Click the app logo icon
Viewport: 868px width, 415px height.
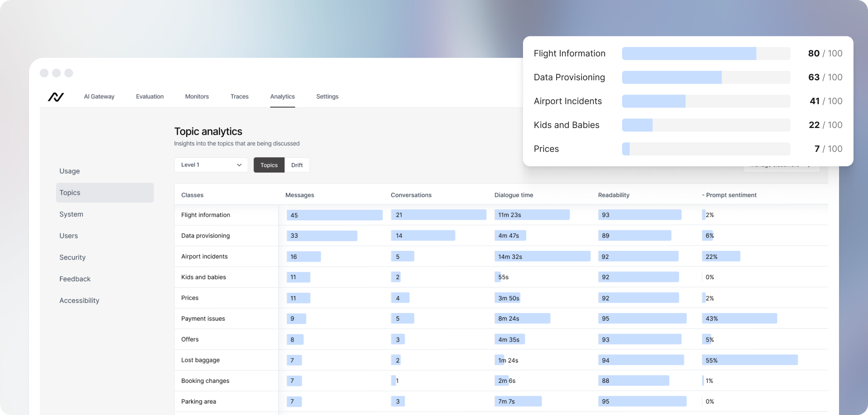pyautogui.click(x=56, y=97)
